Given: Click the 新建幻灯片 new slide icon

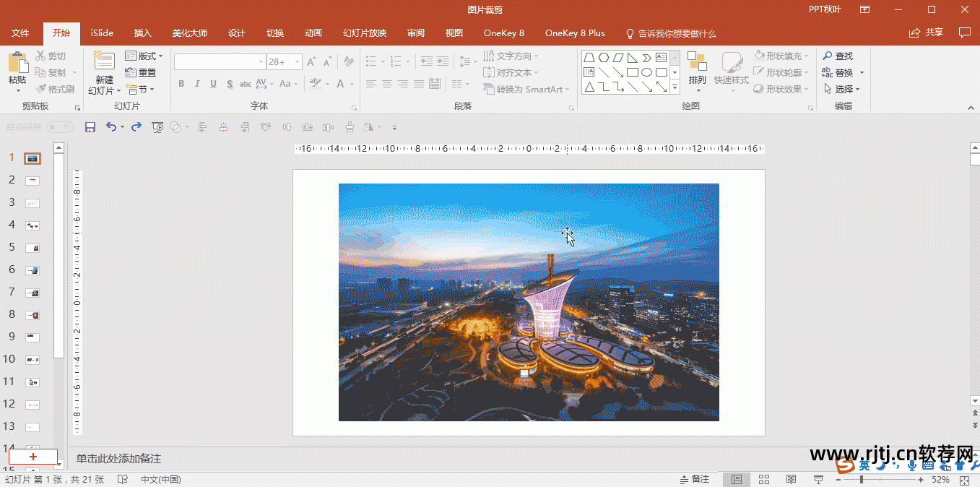Looking at the screenshot, I should click(104, 62).
